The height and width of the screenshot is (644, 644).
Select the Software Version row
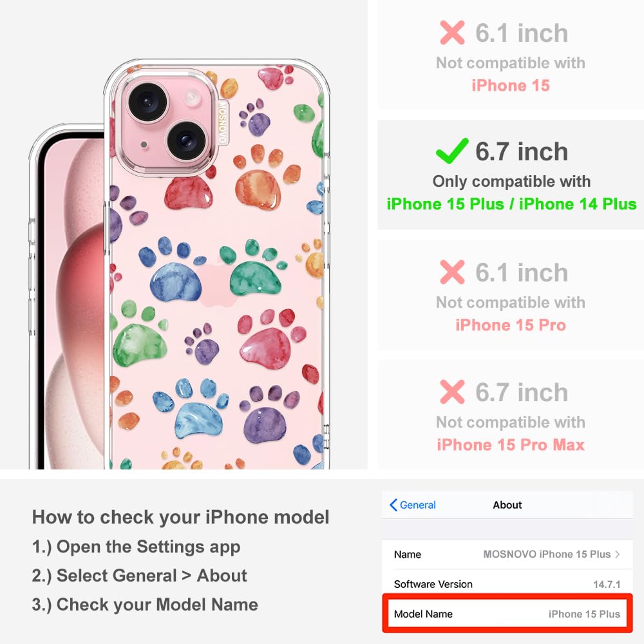507,584
